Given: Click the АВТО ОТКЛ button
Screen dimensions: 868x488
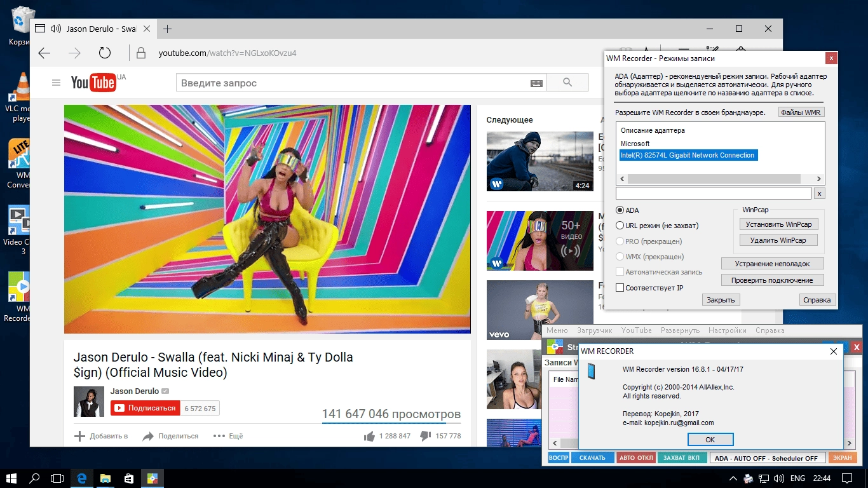Looking at the screenshot, I should (636, 458).
